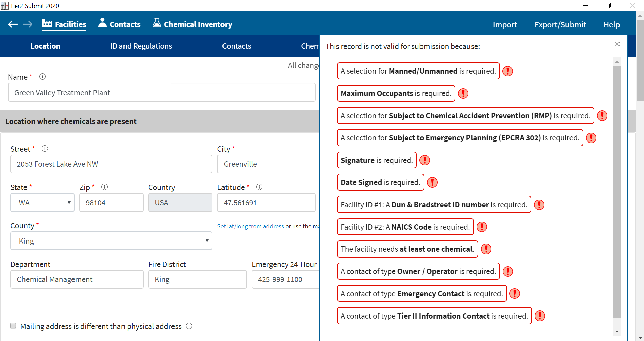The width and height of the screenshot is (644, 341).
Task: Click the Latitude input field
Action: [266, 203]
